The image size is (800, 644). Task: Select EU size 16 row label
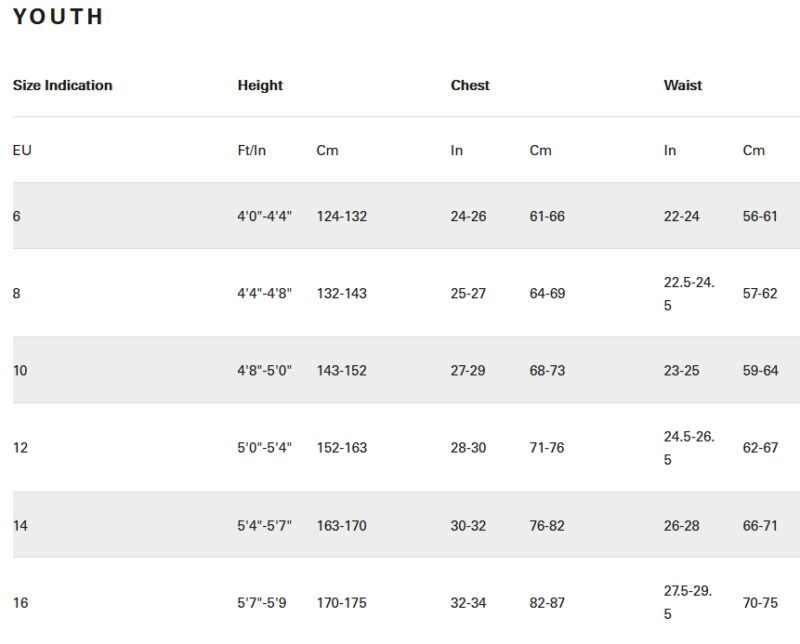(20, 603)
